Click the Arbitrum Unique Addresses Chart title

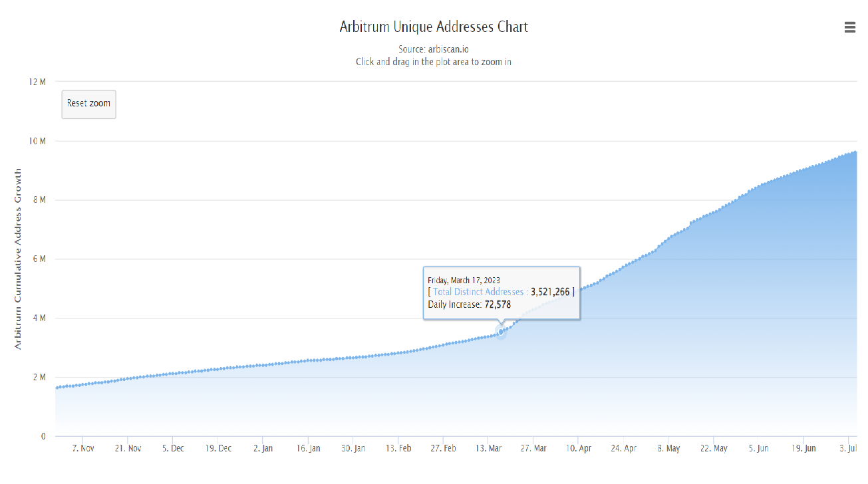point(434,27)
